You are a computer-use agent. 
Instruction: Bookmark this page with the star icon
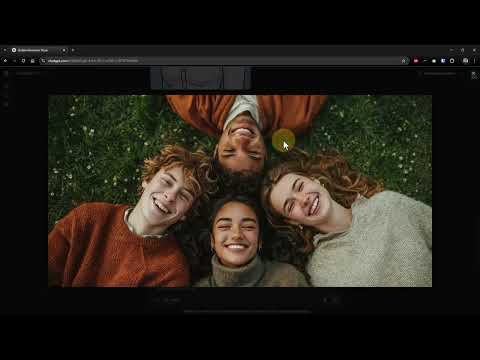pyautogui.click(x=404, y=61)
